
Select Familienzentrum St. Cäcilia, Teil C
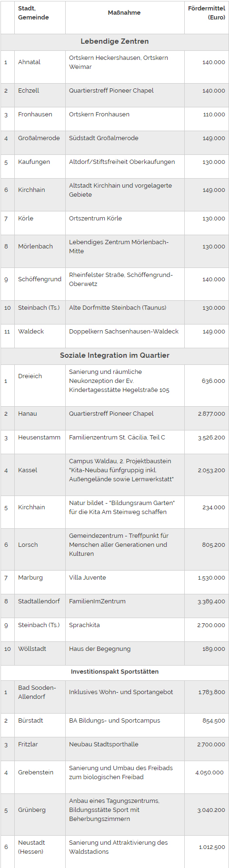[117, 438]
